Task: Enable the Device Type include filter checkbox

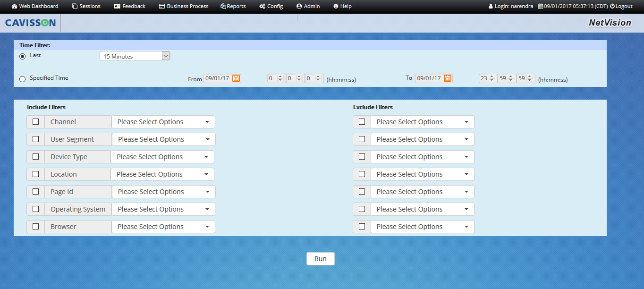Action: (x=35, y=157)
